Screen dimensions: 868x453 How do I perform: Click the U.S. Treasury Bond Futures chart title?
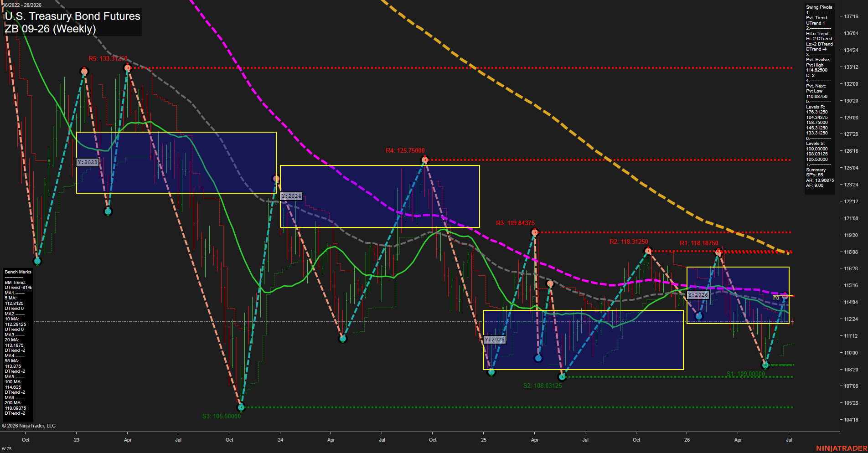tap(72, 16)
